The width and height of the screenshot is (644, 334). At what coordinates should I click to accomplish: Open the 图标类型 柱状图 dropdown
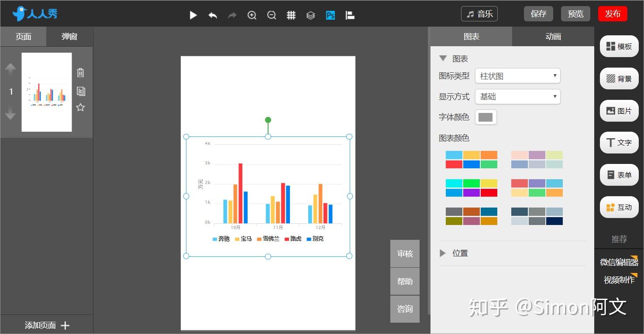click(517, 76)
